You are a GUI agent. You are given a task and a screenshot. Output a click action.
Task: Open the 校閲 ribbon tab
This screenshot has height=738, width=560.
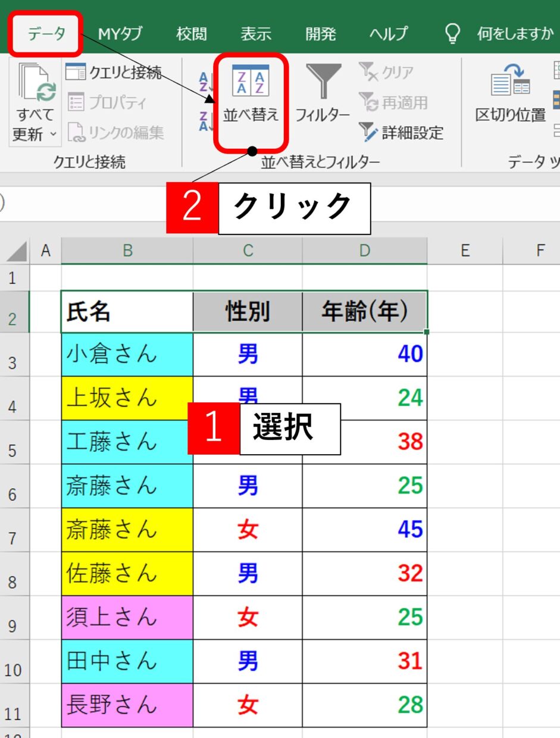(x=192, y=34)
